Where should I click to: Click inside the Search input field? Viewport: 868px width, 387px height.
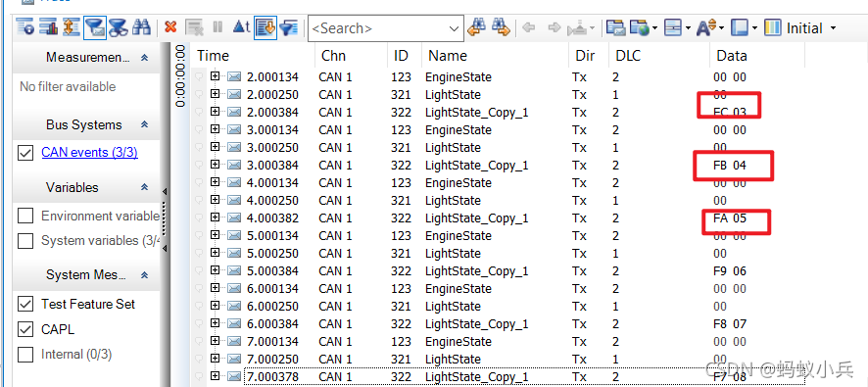click(377, 28)
